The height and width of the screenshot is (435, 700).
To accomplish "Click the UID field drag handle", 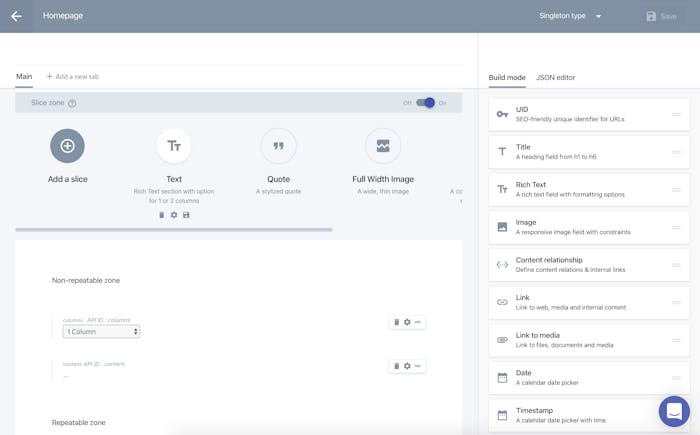I will point(676,115).
